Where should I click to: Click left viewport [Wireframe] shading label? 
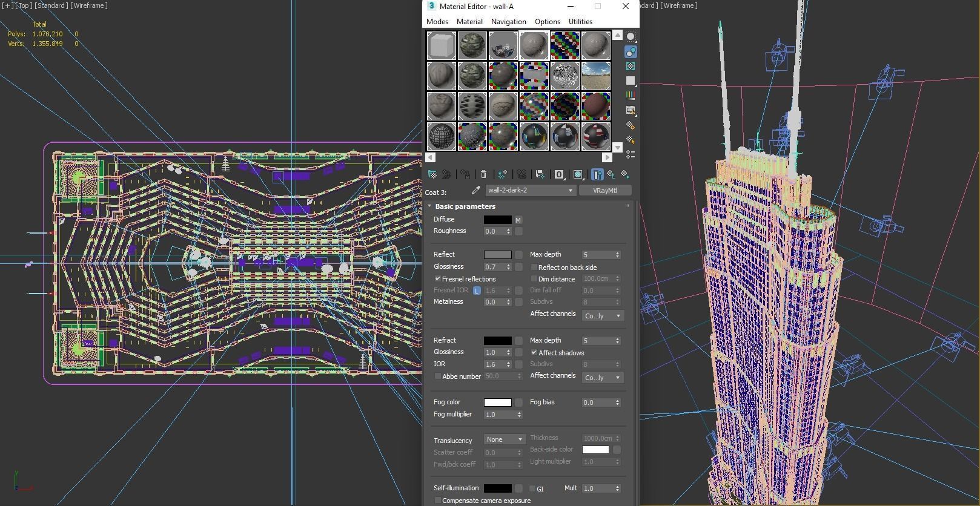(89, 5)
